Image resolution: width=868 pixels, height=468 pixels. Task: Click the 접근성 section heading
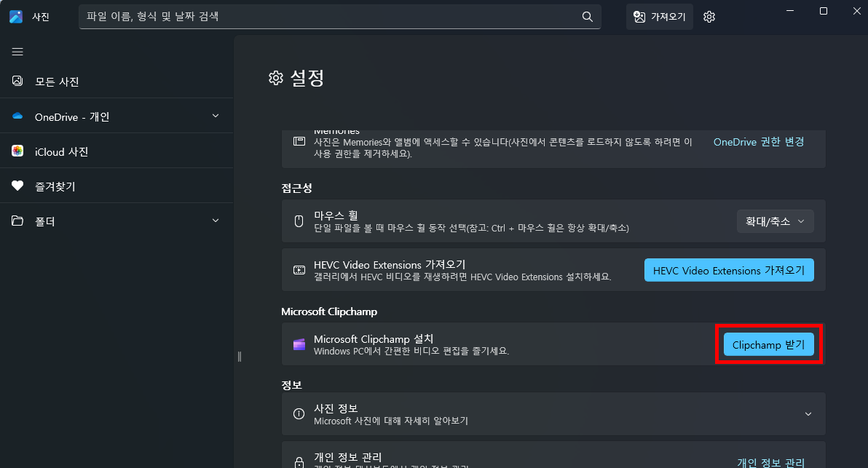(x=296, y=188)
